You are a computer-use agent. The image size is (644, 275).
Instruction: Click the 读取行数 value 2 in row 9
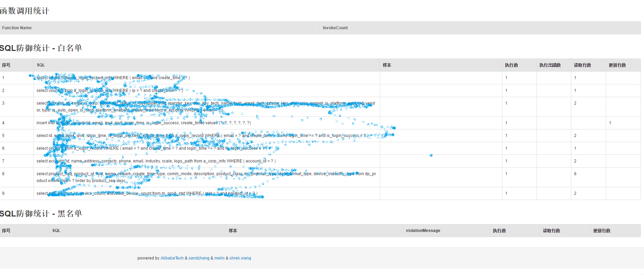click(x=575, y=193)
